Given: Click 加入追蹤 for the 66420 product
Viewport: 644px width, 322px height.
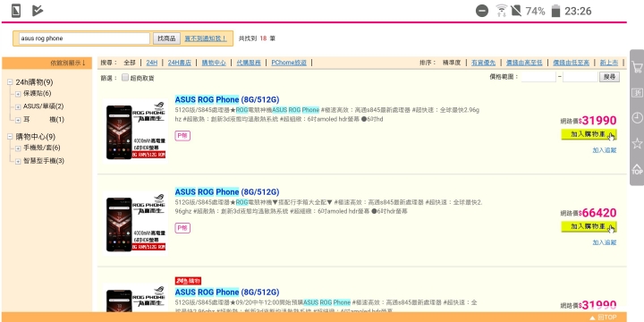Looking at the screenshot, I should tap(605, 242).
